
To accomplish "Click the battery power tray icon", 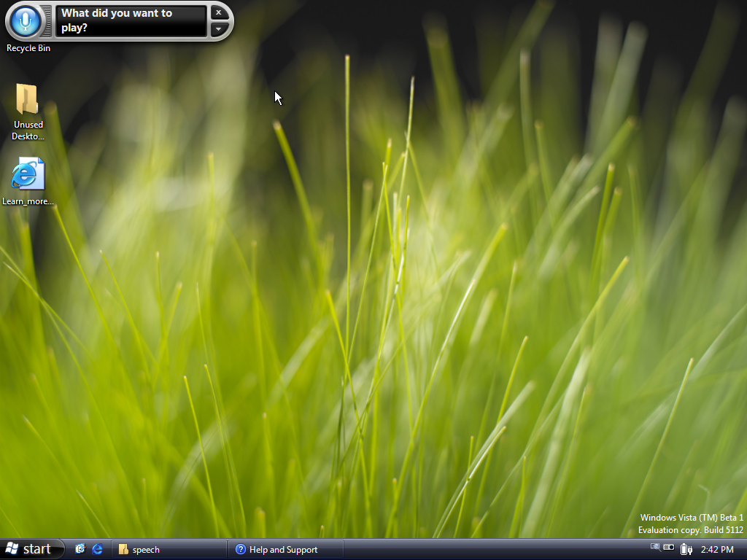I will click(686, 549).
